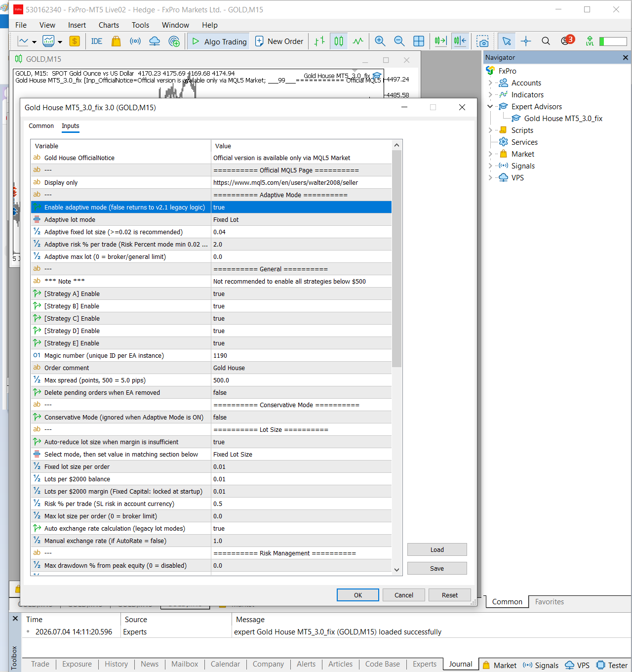The image size is (632, 672).
Task: Open the indicators list icon in toolbar
Action: 48,42
